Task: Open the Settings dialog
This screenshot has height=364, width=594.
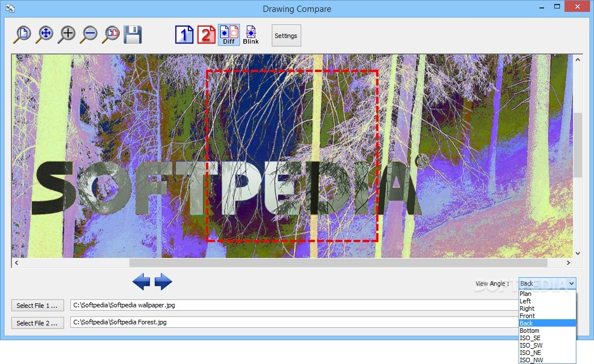Action: click(x=286, y=36)
